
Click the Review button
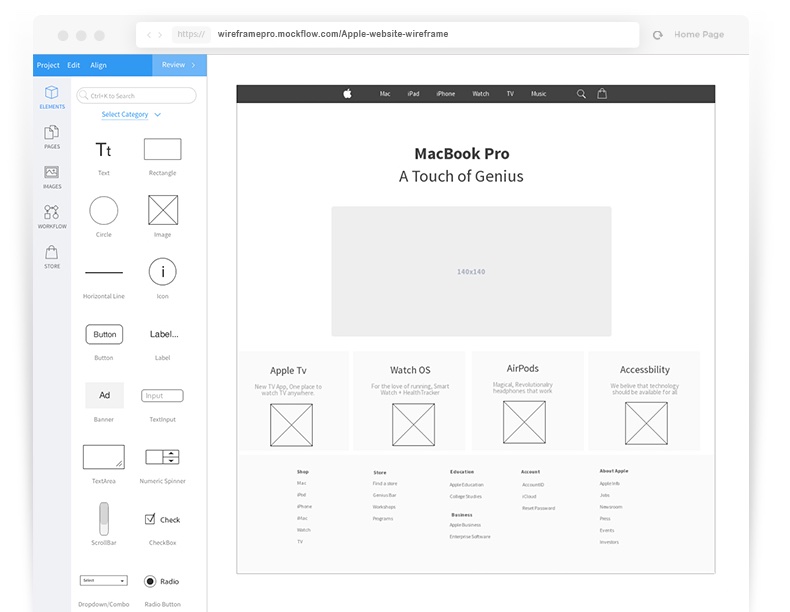click(179, 65)
